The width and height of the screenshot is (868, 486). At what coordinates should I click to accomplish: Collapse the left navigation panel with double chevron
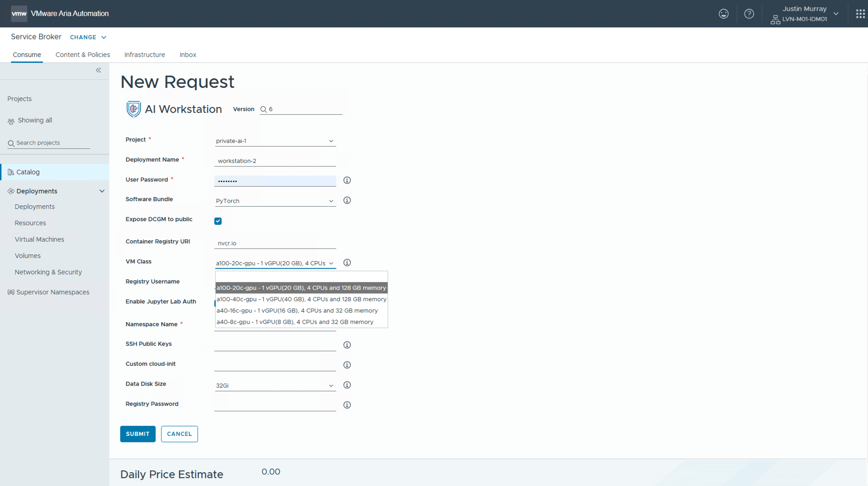click(98, 70)
